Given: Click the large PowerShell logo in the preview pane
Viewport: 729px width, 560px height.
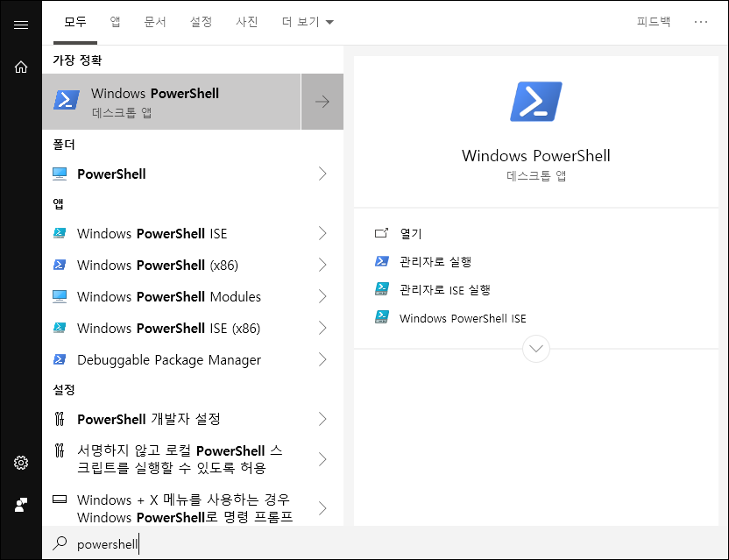Looking at the screenshot, I should 536,102.
